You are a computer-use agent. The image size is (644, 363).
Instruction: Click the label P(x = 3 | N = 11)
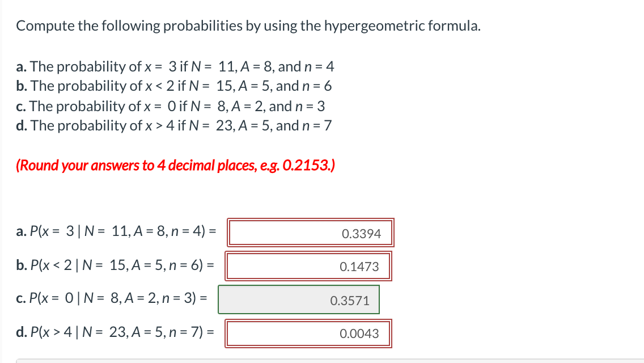(115, 231)
